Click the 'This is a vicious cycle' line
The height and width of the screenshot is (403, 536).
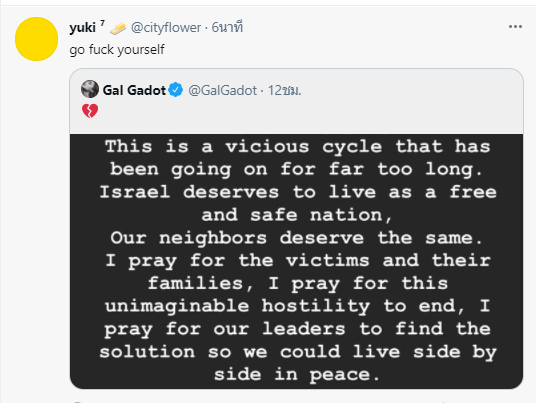click(298, 147)
